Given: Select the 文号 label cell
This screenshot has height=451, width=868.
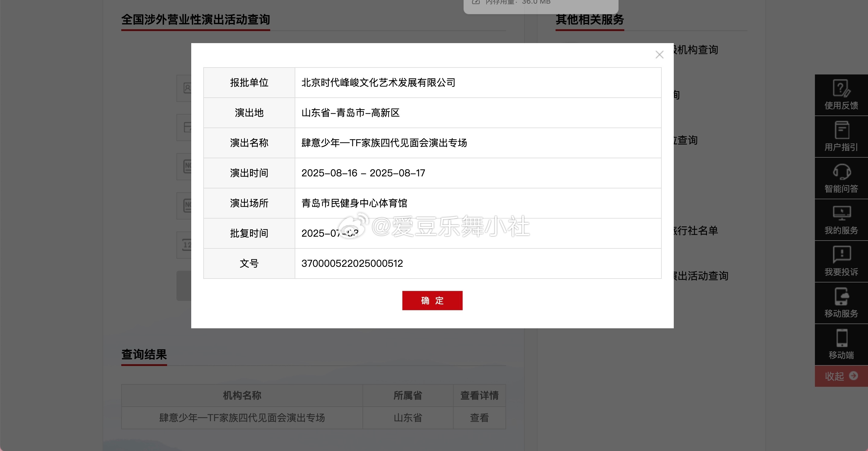Looking at the screenshot, I should (x=249, y=263).
